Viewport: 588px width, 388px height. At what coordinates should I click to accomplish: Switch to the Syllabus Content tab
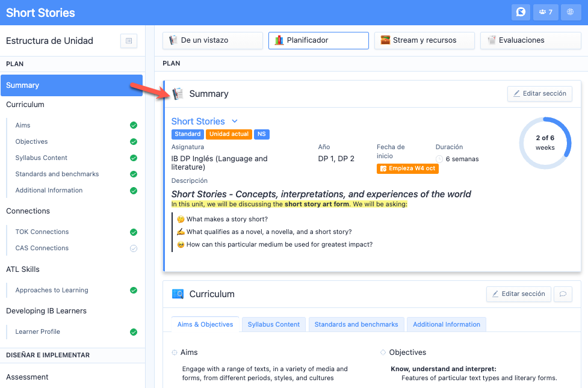[x=274, y=325]
